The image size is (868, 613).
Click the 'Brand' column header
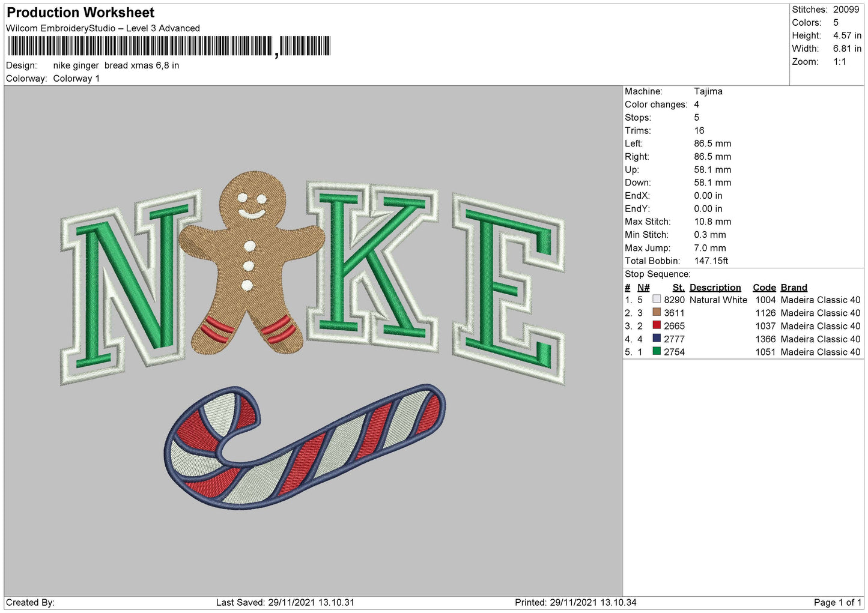(x=794, y=288)
